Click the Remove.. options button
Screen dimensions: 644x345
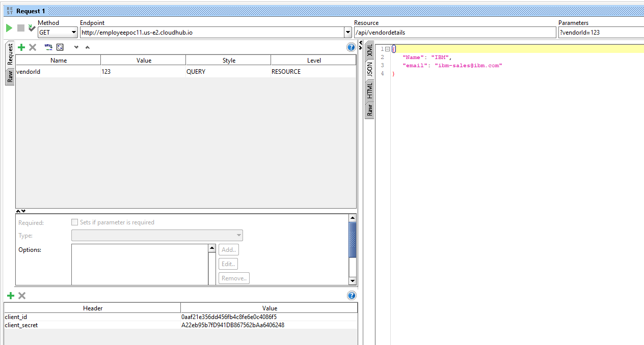pos(234,278)
